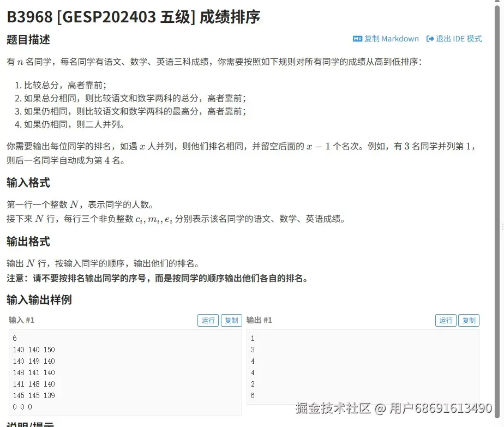
Task: Click the 复制 Markdown link
Action: pyautogui.click(x=386, y=39)
